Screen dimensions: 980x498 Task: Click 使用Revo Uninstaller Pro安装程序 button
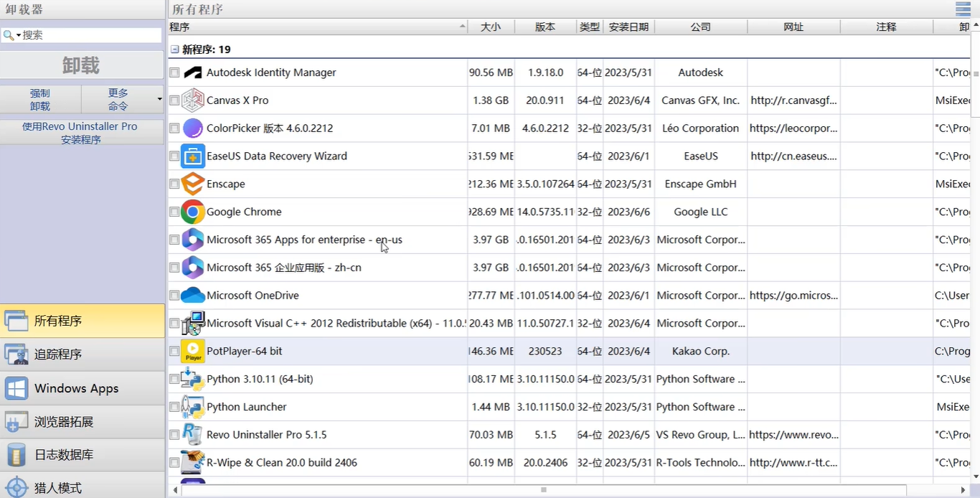pos(82,132)
